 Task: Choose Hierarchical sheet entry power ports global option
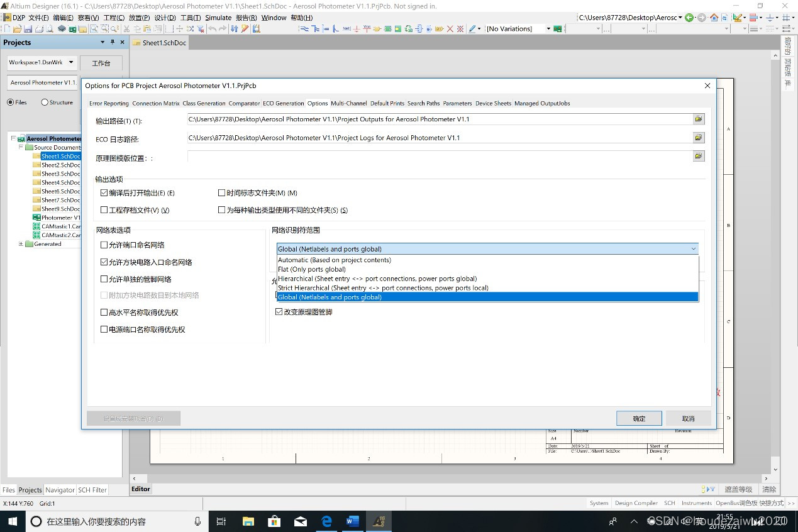[488, 279]
